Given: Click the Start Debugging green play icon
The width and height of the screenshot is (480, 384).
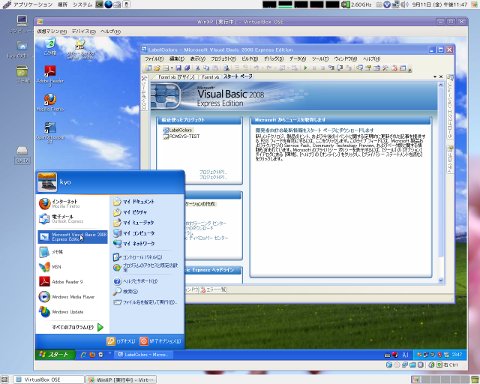Looking at the screenshot, I should (x=305, y=68).
